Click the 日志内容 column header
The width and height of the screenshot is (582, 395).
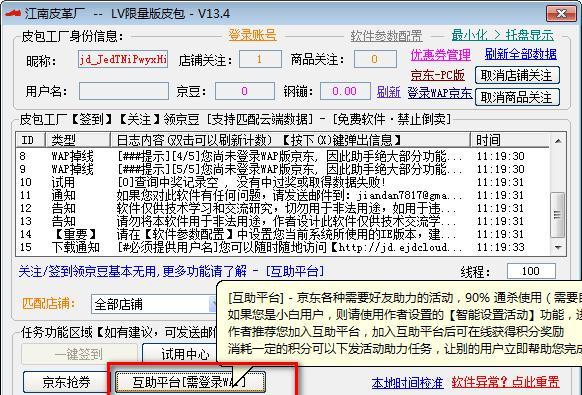290,140
